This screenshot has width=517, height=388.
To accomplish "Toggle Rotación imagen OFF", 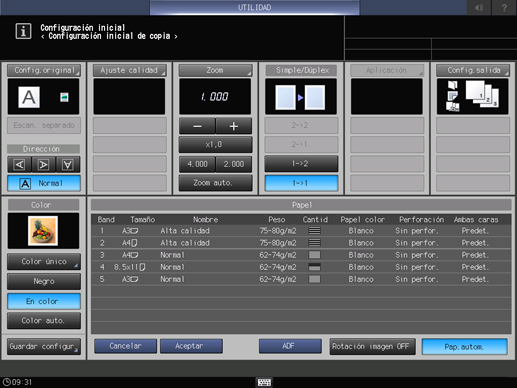I will tap(372, 347).
